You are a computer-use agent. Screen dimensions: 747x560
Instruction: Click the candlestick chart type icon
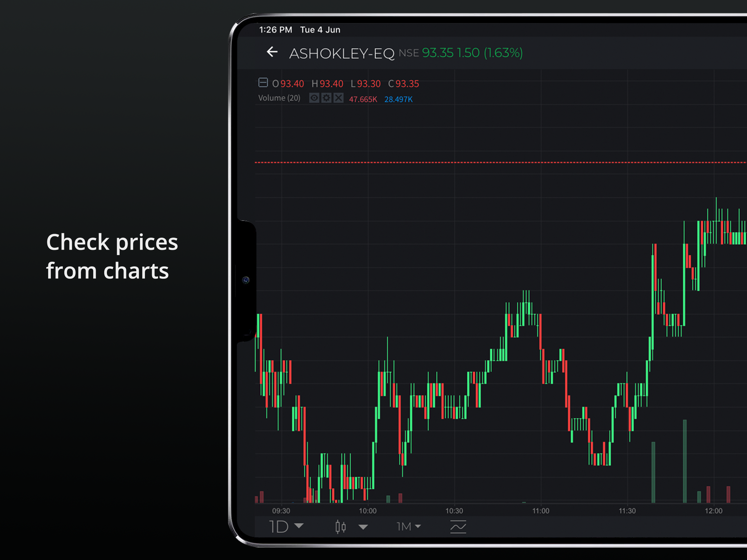pyautogui.click(x=340, y=527)
